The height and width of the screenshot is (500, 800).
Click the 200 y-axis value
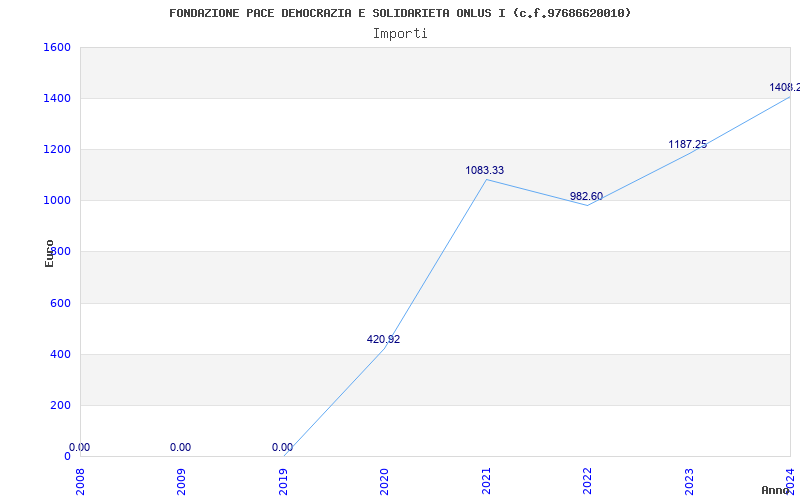coord(60,405)
